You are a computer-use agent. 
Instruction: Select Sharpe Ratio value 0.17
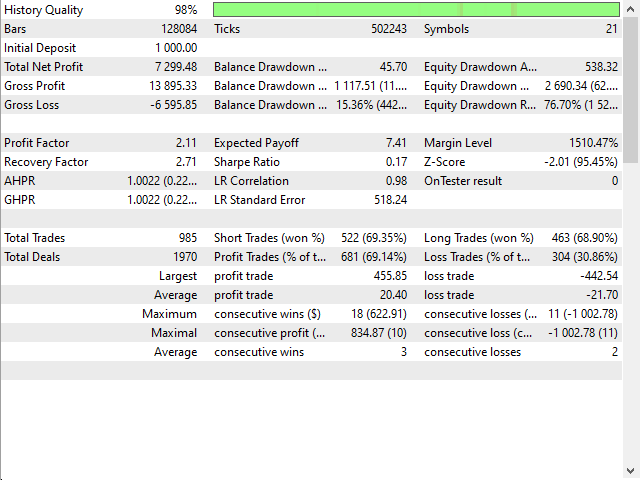click(x=396, y=162)
